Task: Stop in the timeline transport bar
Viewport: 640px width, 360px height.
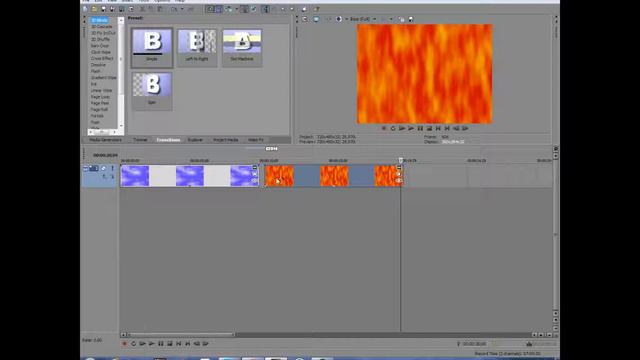Action: 169,344
